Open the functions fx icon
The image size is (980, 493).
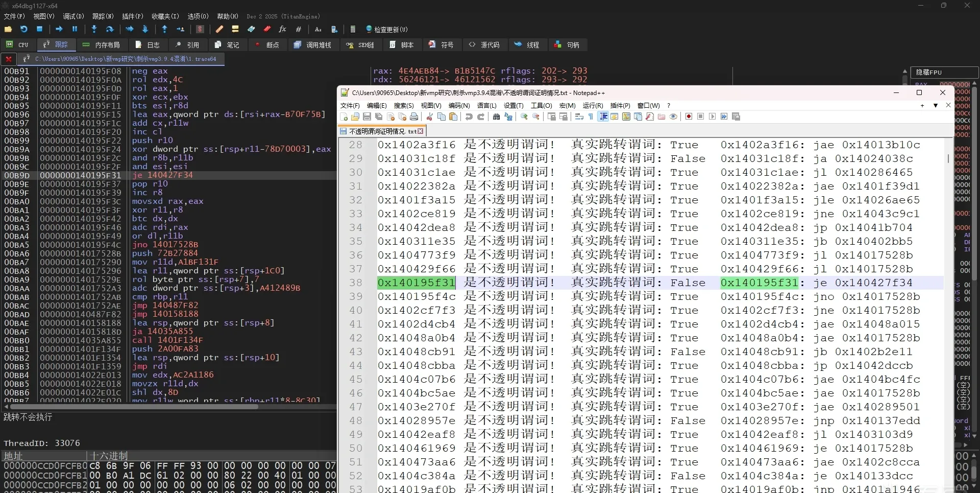coord(282,29)
